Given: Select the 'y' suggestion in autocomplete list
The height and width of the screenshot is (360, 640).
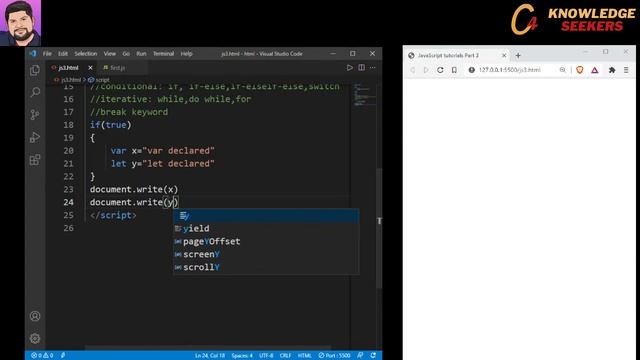Looking at the screenshot, I should pyautogui.click(x=266, y=216).
